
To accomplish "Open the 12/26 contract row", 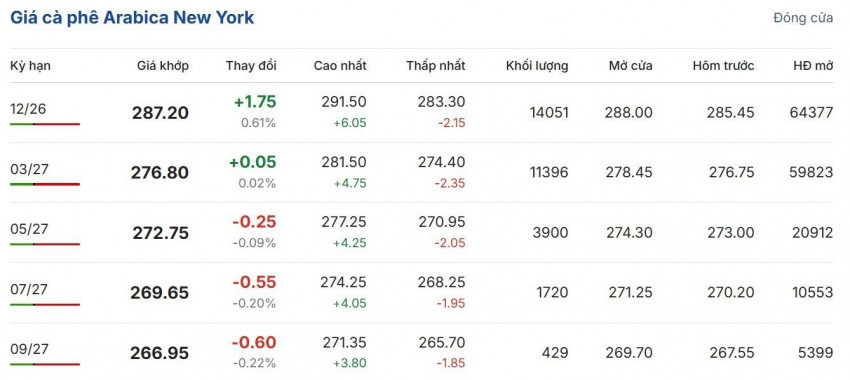I will tap(422, 113).
